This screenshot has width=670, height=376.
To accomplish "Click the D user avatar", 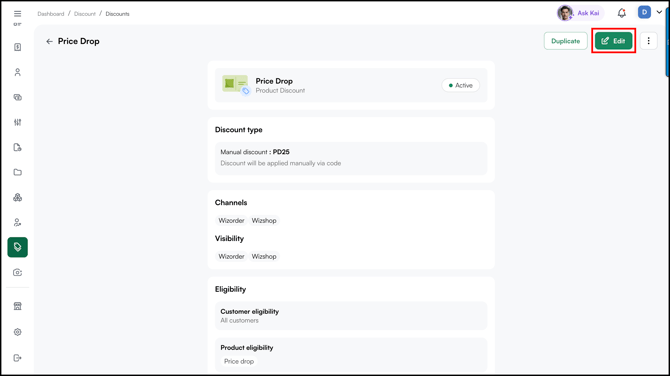I will point(644,12).
